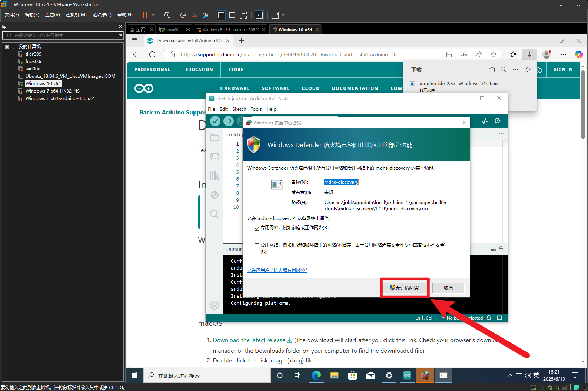Open the VMware 虚拟机(M) menu
The width and height of the screenshot is (588, 391).
pos(76,15)
